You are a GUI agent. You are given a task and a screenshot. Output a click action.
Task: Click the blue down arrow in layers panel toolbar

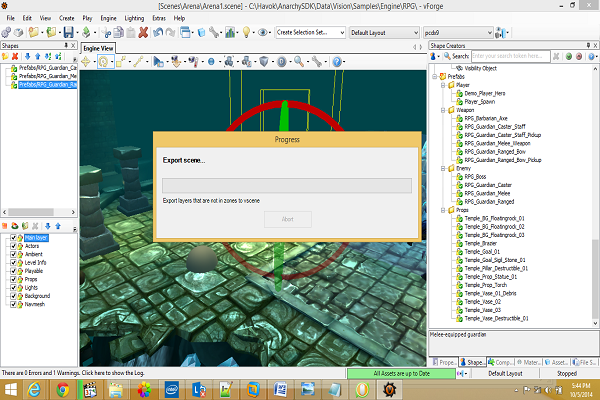tap(48, 226)
